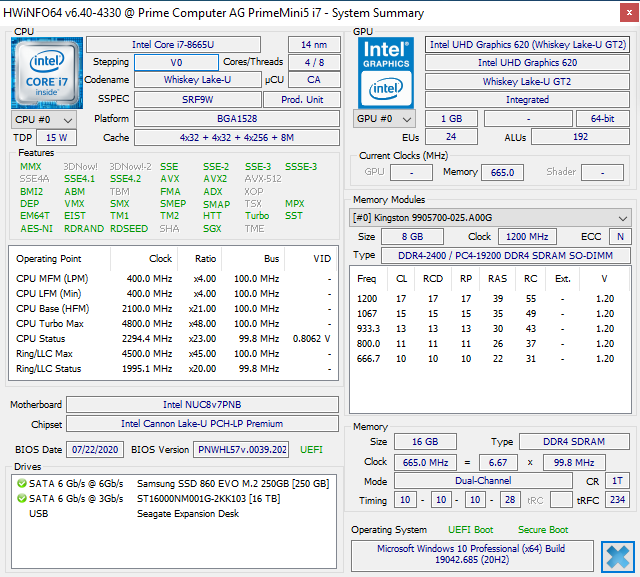Click the green check icon for Samsung SSD
The width and height of the screenshot is (640, 577).
click(x=22, y=484)
